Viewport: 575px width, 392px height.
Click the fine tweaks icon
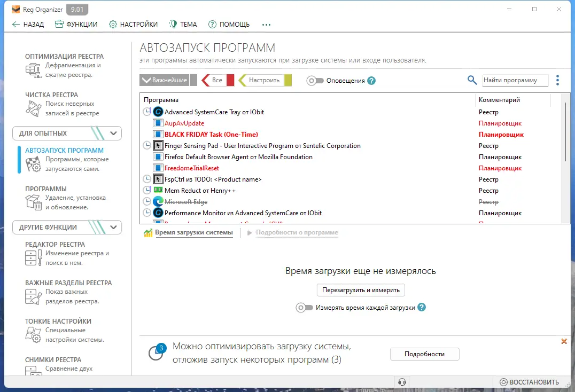(33, 335)
